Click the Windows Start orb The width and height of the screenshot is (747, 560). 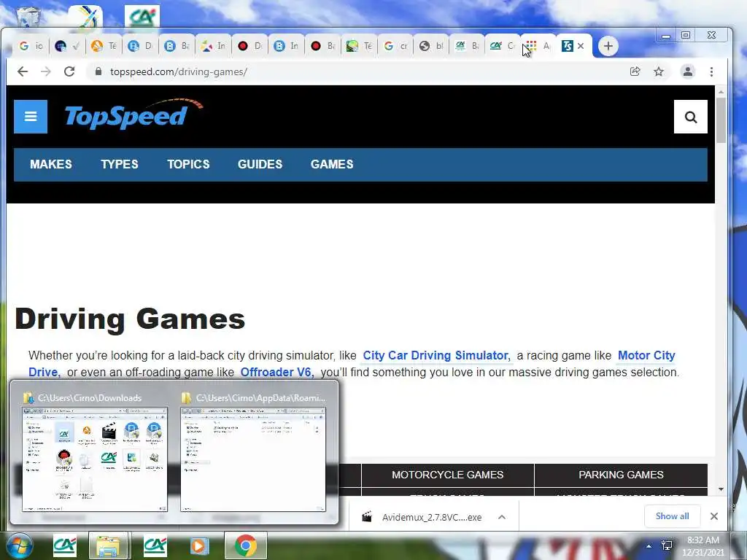[x=19, y=545]
